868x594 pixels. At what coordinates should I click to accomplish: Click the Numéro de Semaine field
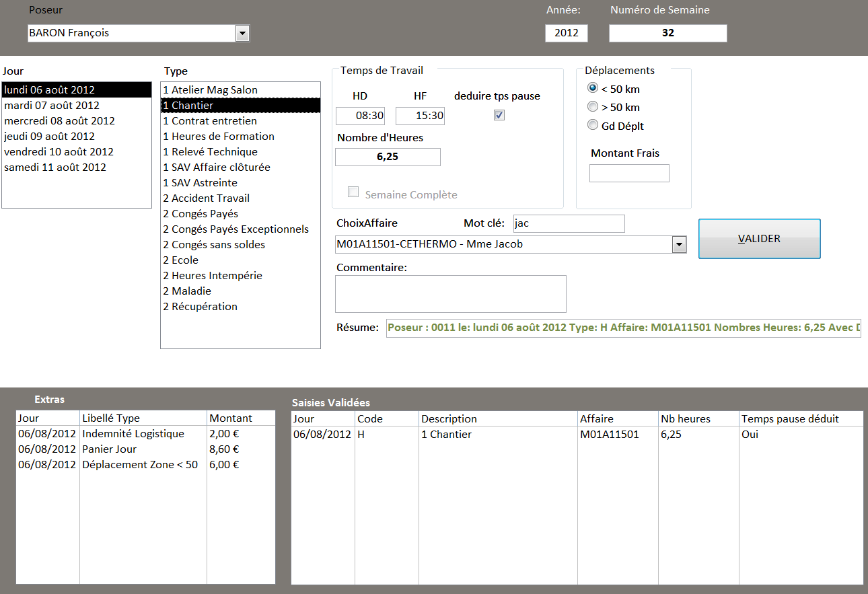(668, 33)
